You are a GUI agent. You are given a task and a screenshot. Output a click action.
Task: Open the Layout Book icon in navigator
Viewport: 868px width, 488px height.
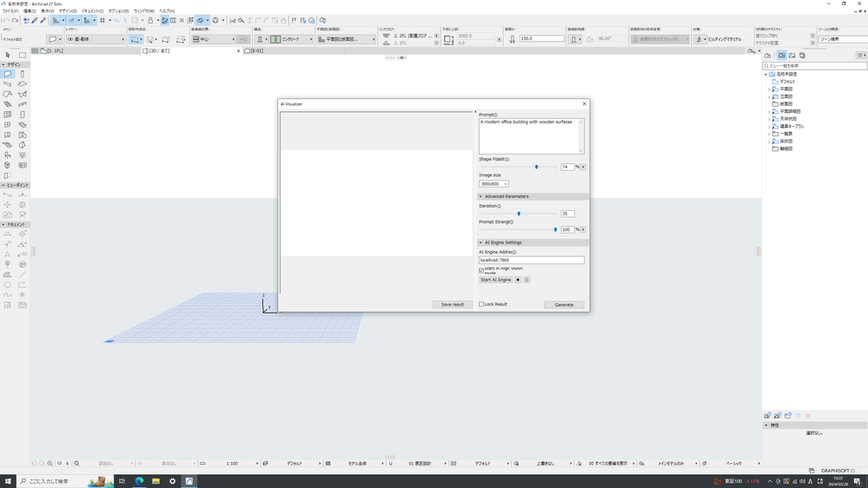click(792, 56)
